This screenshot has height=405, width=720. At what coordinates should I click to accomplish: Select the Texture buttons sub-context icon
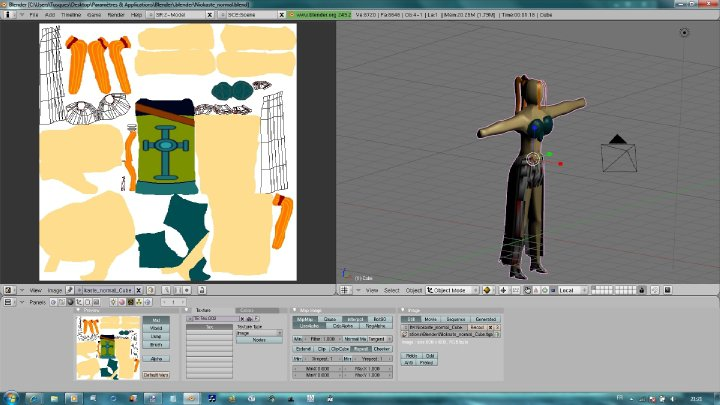[x=130, y=302]
